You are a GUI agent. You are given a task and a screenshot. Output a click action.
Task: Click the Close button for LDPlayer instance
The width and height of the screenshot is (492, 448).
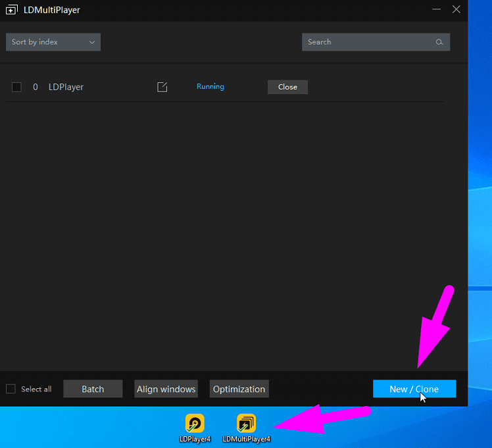(x=287, y=87)
